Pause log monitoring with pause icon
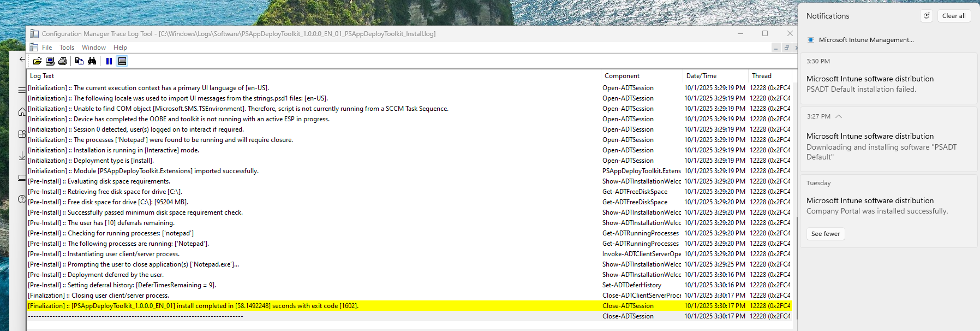Screen dimensions: 980x331 109,61
